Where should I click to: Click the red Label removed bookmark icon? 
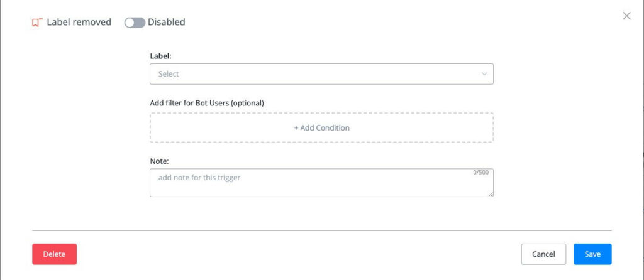[37, 23]
